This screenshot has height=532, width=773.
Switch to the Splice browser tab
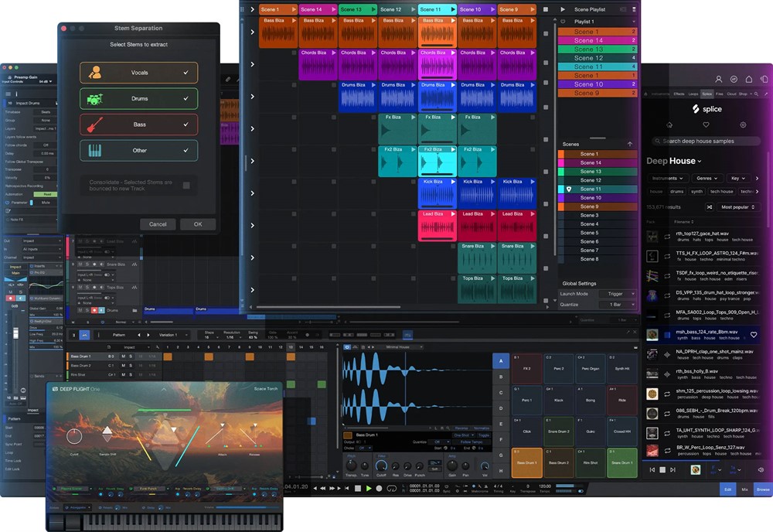(707, 94)
